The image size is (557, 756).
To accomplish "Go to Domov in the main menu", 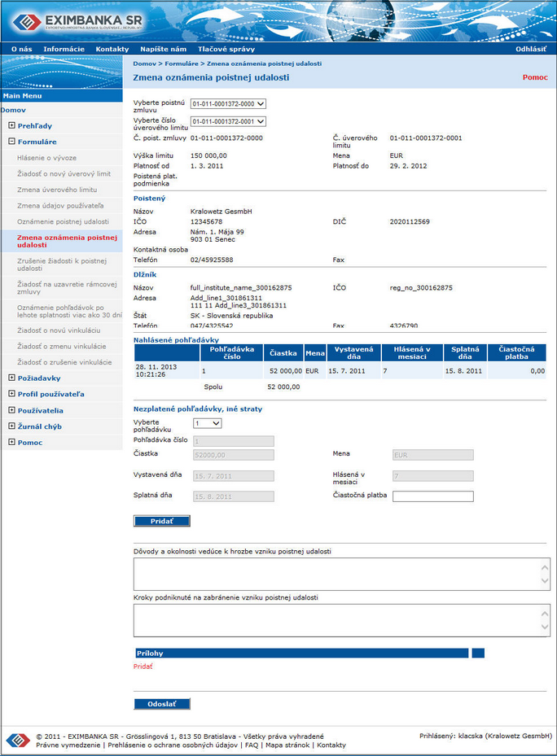I will [x=14, y=110].
